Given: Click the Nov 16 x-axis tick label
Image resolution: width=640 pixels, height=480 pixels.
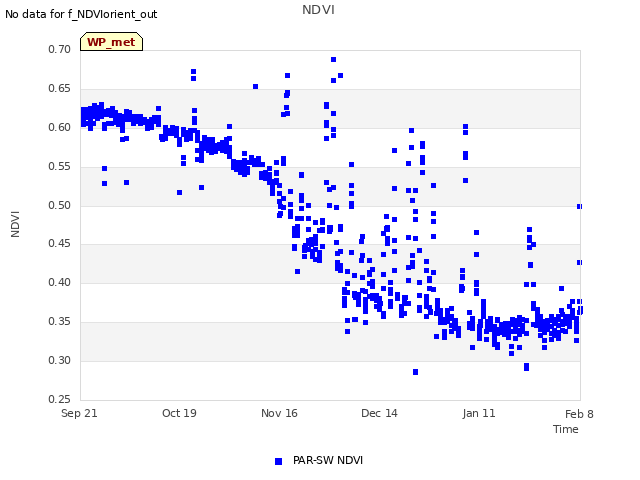Looking at the screenshot, I should click(x=279, y=413).
